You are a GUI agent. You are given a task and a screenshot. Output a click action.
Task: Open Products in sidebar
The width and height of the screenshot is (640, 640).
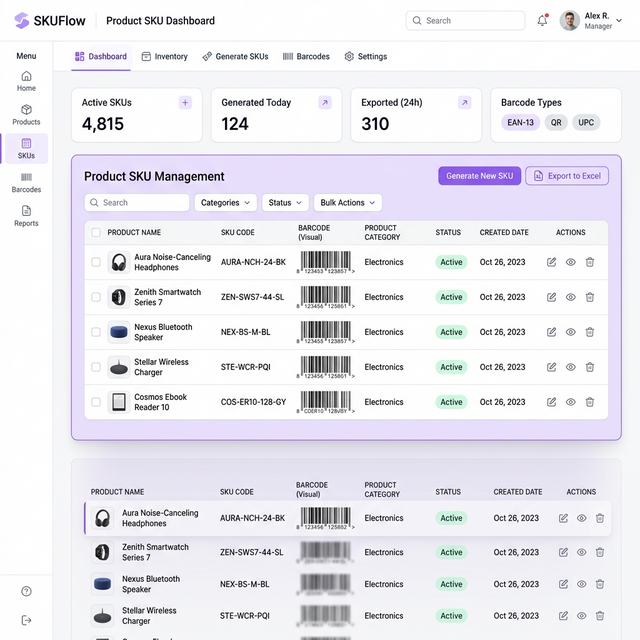point(26,115)
